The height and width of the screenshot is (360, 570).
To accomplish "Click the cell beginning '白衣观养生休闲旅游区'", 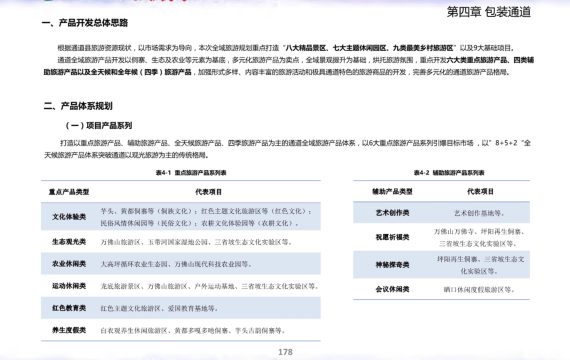I will 193,331.
